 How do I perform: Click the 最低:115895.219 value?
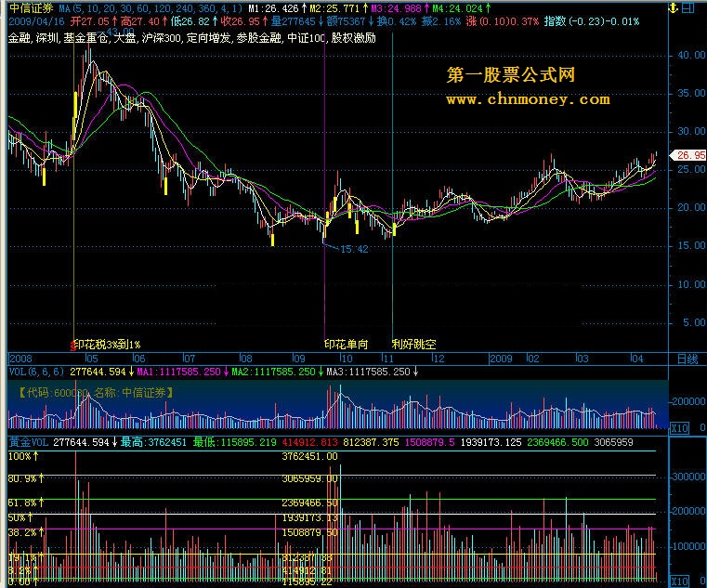point(234,442)
